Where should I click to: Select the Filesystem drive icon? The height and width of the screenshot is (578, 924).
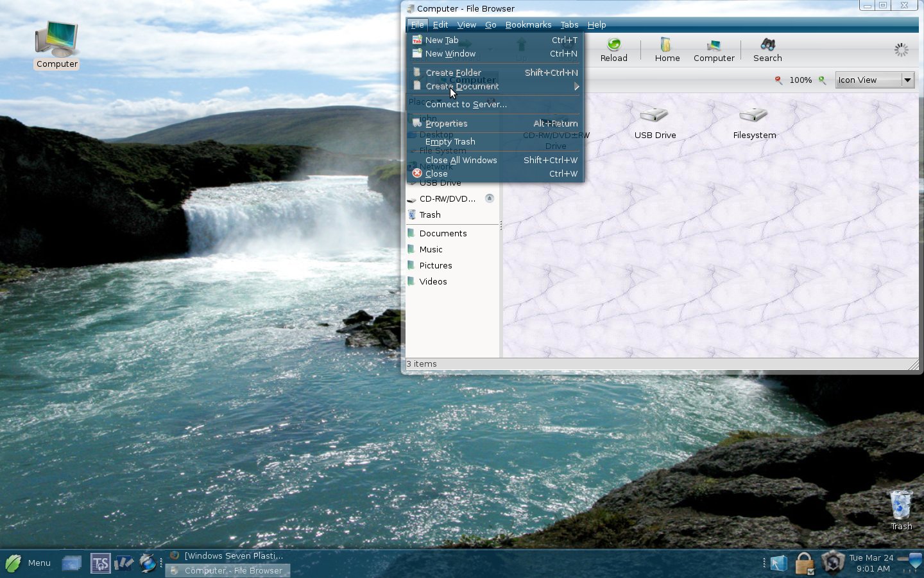[753, 115]
